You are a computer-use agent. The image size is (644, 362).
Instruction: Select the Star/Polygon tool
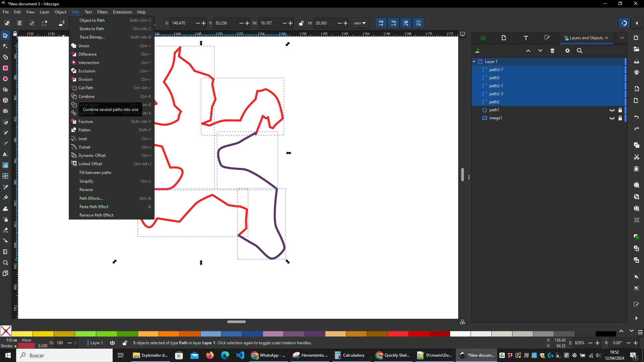[5, 89]
